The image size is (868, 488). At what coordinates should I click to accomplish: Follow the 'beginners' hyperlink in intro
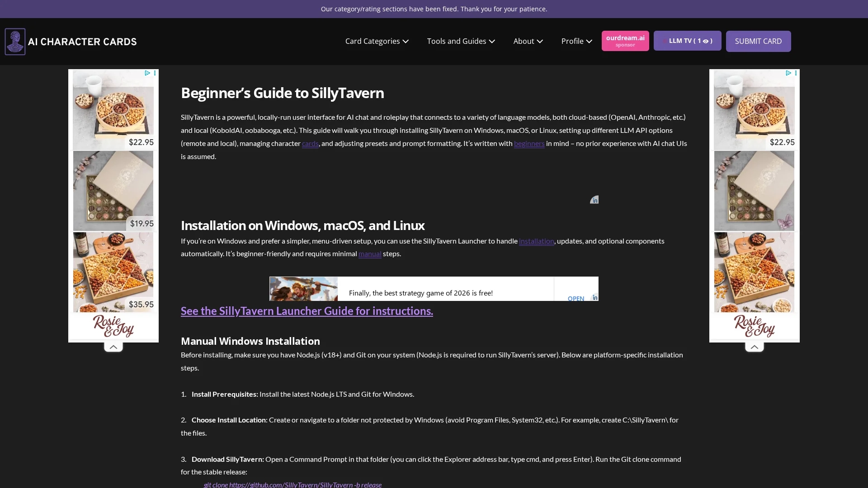click(529, 143)
